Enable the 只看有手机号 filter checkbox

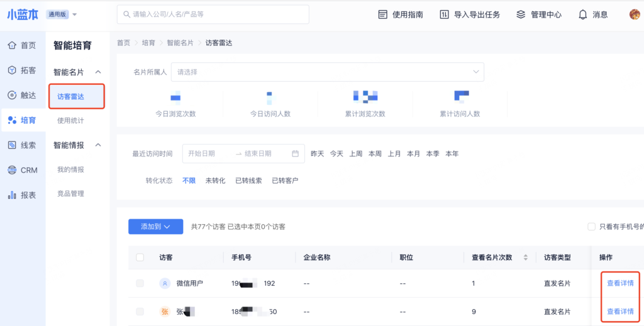click(591, 227)
